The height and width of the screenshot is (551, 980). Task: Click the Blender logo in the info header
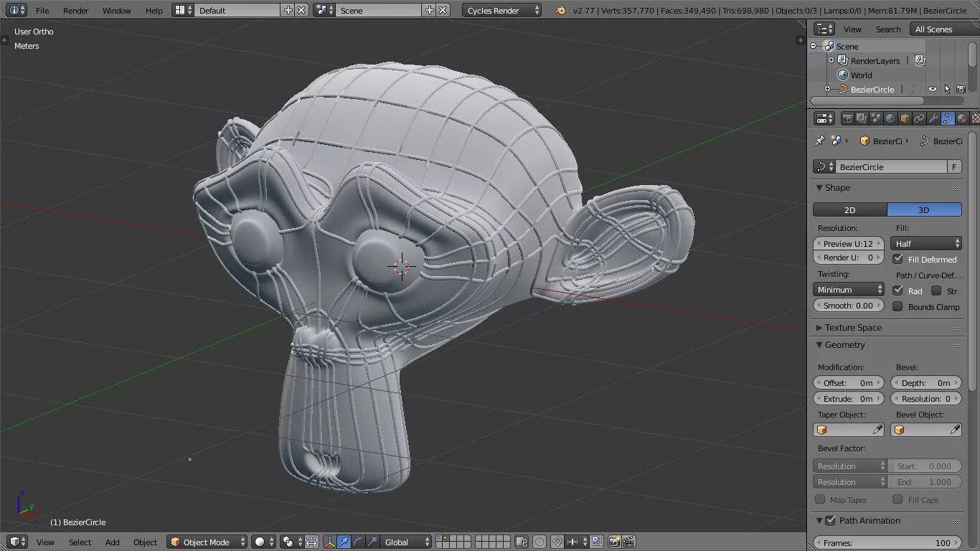(x=560, y=10)
